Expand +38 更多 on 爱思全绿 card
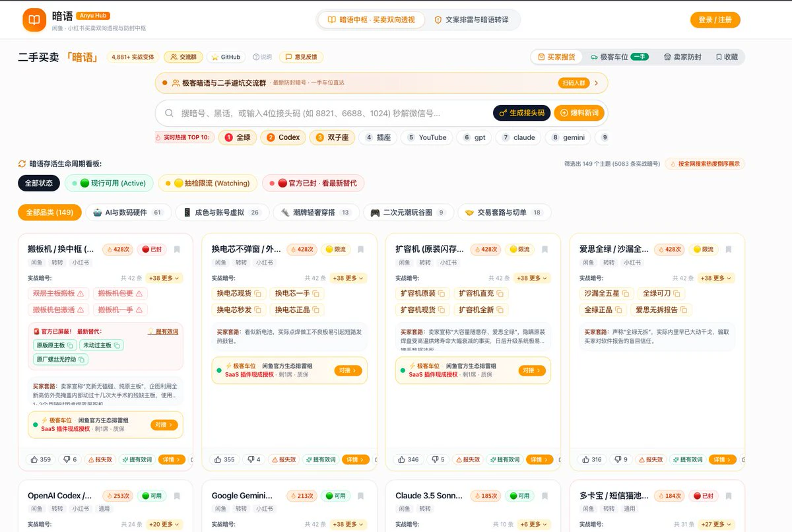Image resolution: width=792 pixels, height=532 pixels. (x=716, y=279)
